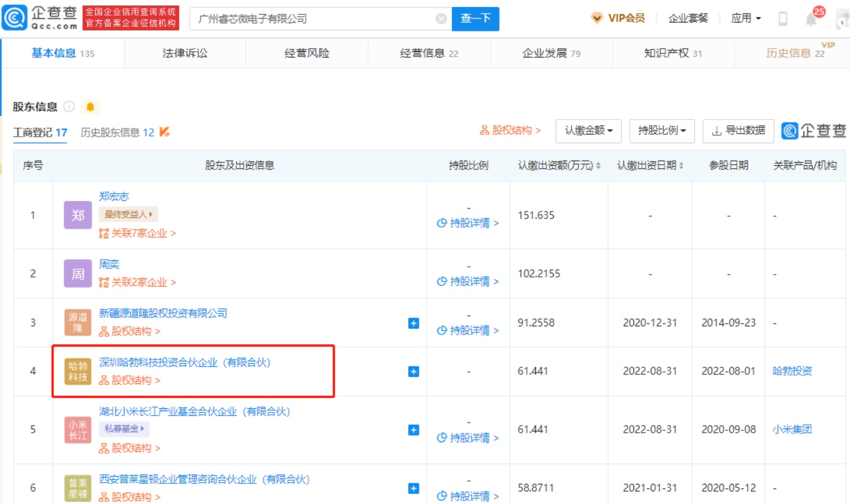The height and width of the screenshot is (504, 850).
Task: Click the 查一下 search button
Action: point(475,19)
